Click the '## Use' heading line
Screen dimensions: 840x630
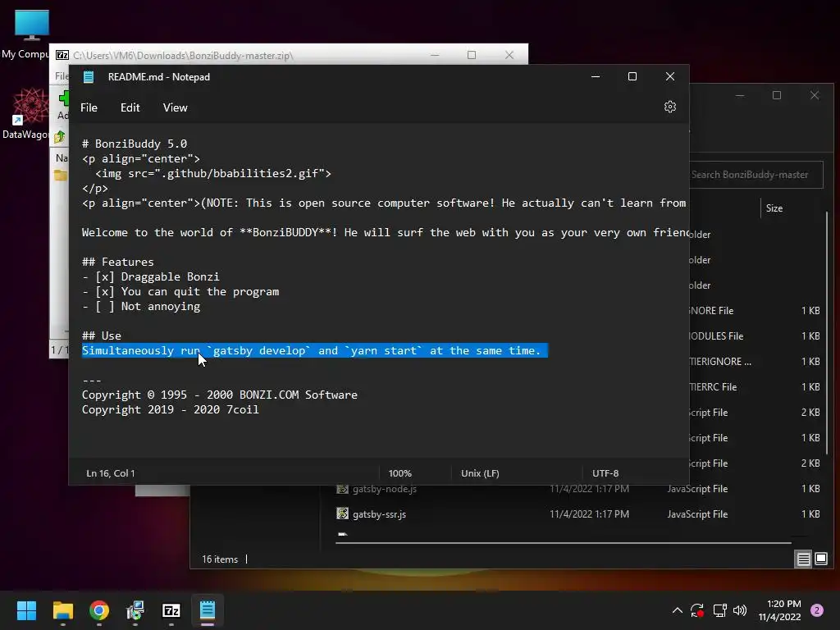click(102, 336)
